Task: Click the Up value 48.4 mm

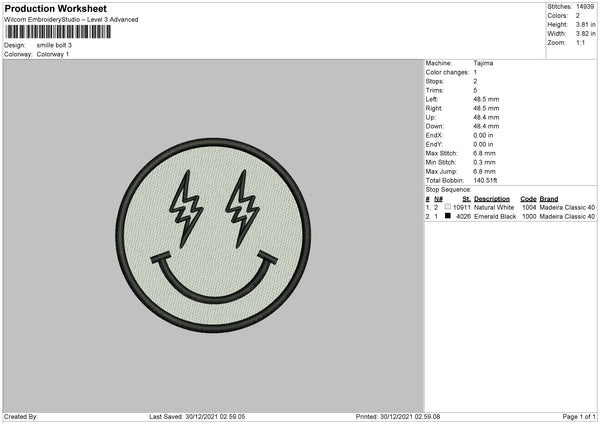Action: tap(486, 117)
